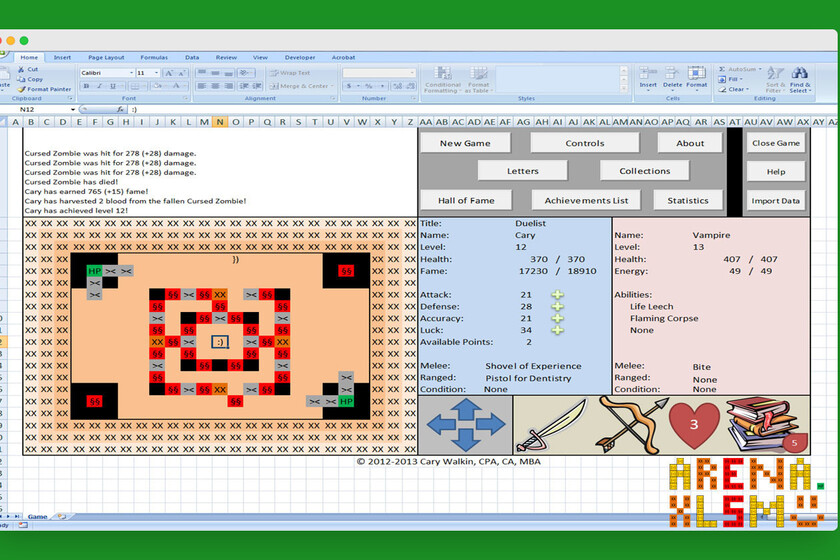The width and height of the screenshot is (840, 560).
Task: Click the Shrink Font icon
Action: pos(181,73)
